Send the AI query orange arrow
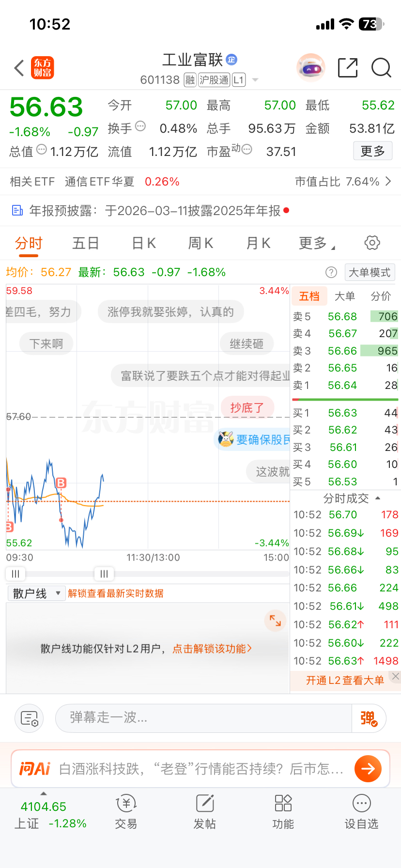 (x=368, y=769)
